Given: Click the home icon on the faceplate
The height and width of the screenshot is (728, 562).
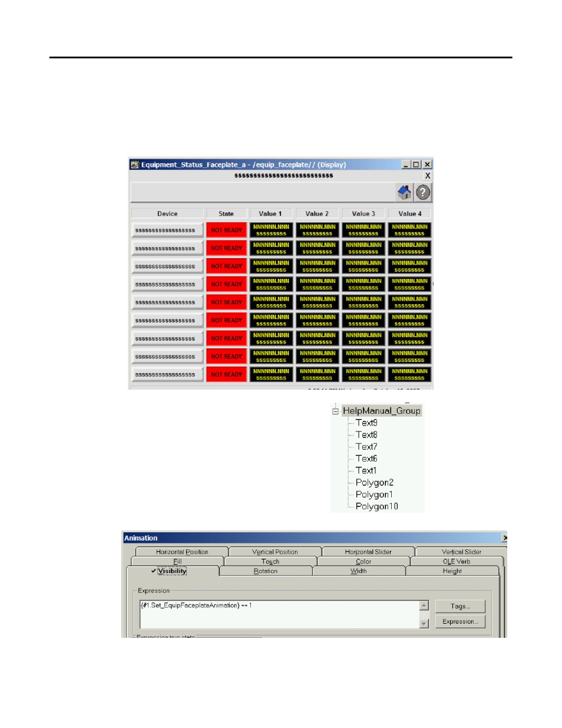Looking at the screenshot, I should coord(405,192).
